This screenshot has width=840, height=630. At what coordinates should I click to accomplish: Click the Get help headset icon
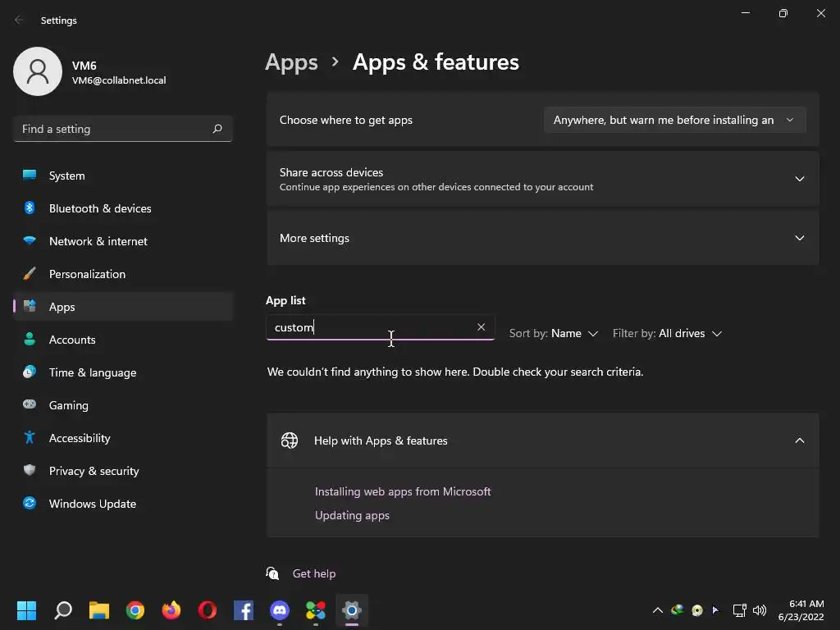(273, 573)
